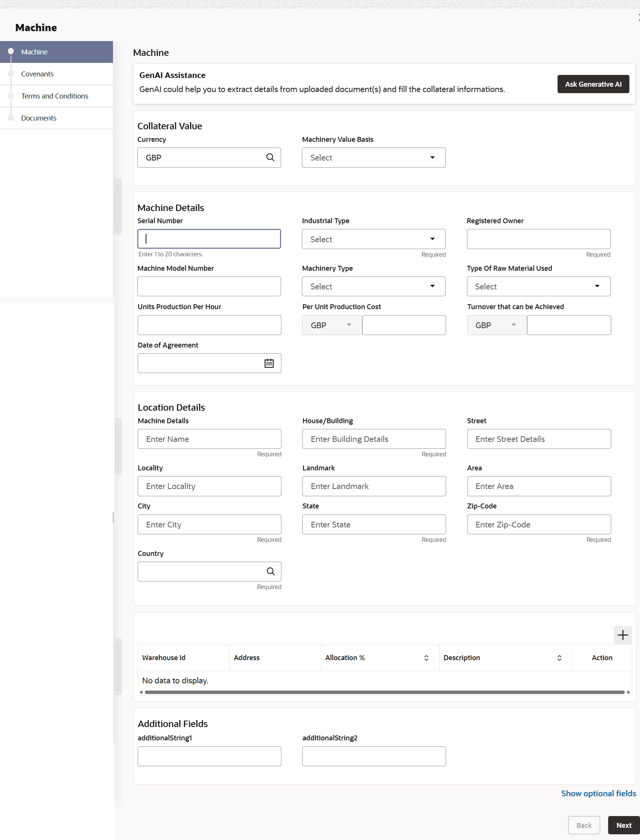The image size is (640, 840).
Task: Expand the Machinery Value Basis dropdown
Action: coord(373,158)
